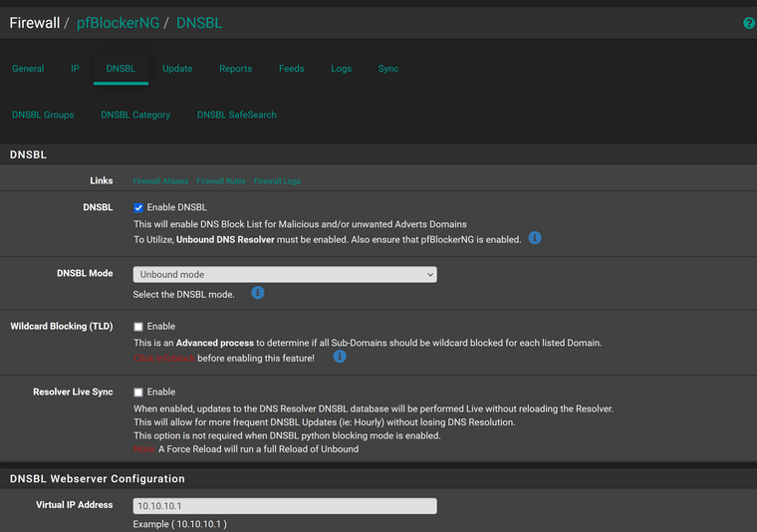
Task: Open the Update tab
Action: coord(177,69)
